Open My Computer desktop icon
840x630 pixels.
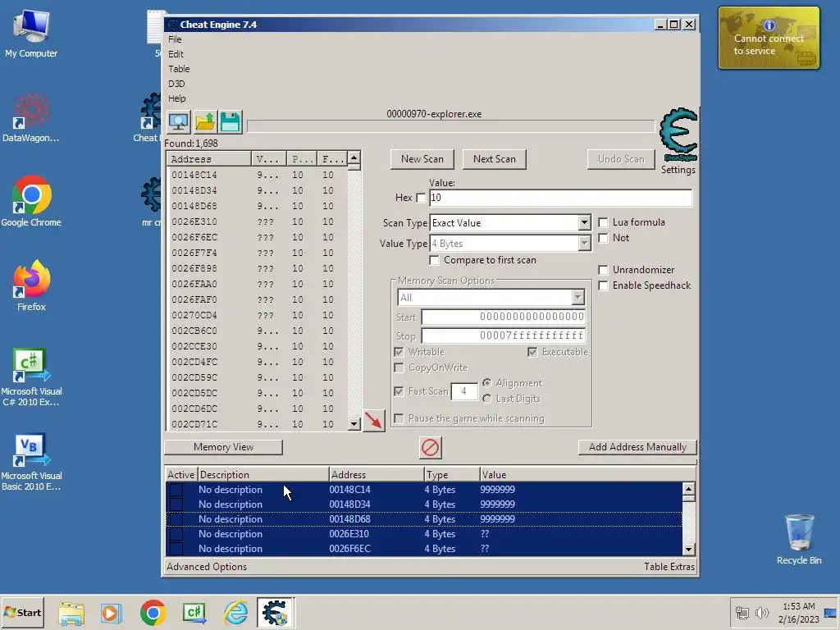[x=31, y=33]
